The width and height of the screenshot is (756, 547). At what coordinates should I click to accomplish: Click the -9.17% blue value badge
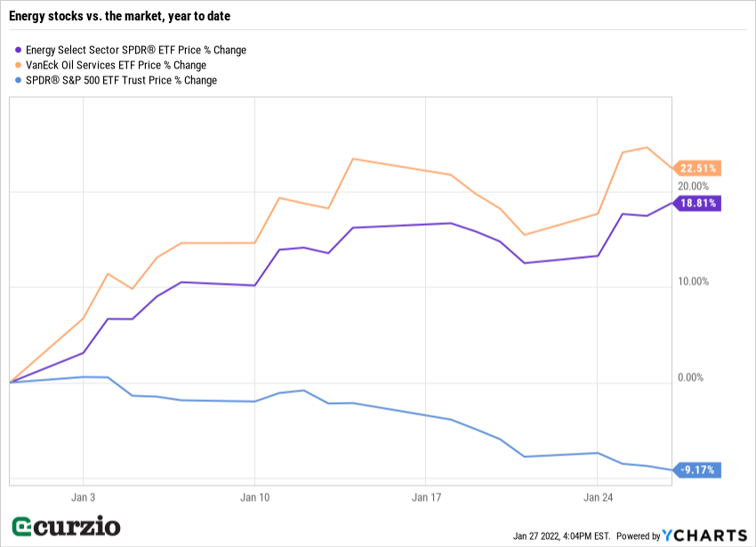(x=698, y=470)
